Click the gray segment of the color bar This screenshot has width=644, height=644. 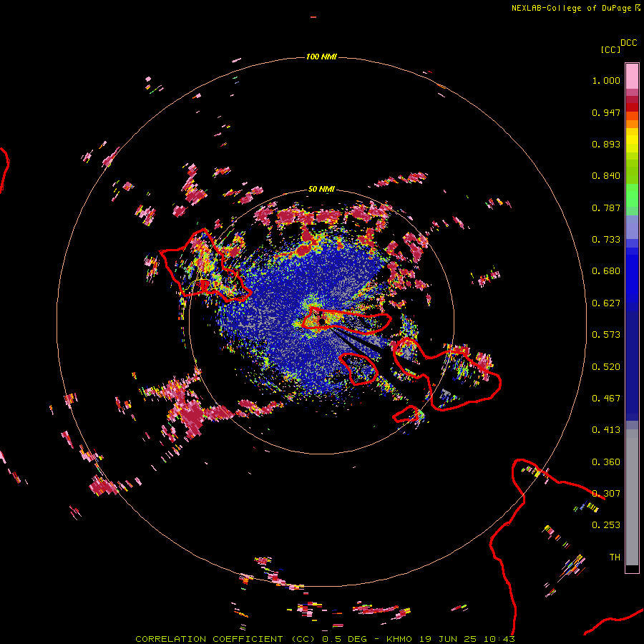(x=632, y=497)
